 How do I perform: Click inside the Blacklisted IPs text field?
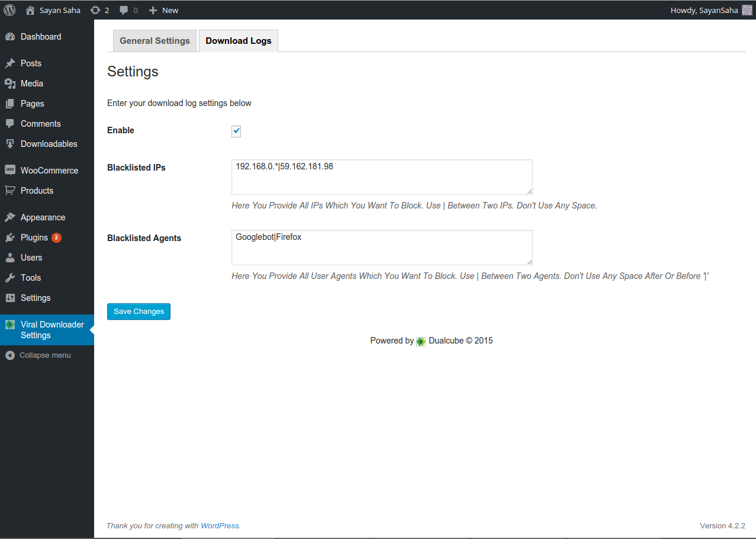381,177
